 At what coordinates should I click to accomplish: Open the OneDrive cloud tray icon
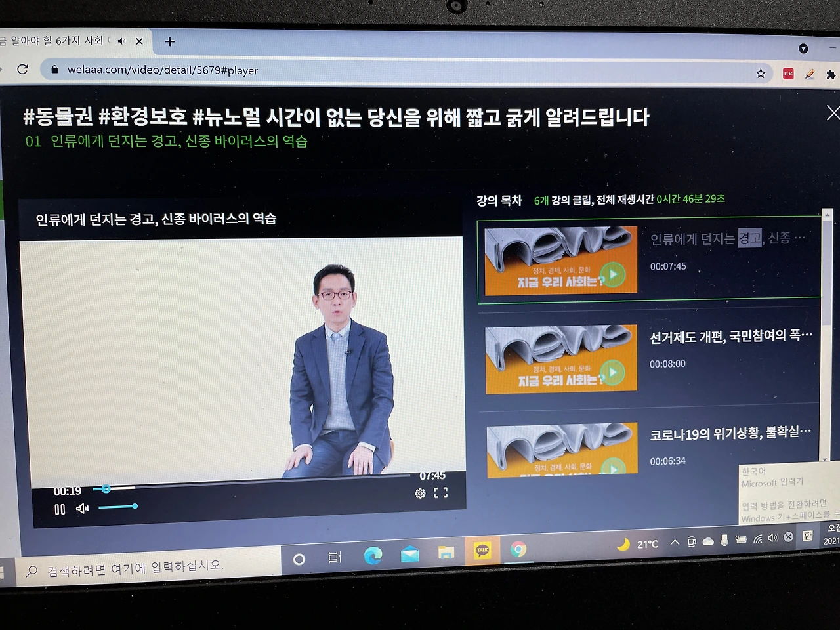pos(707,541)
